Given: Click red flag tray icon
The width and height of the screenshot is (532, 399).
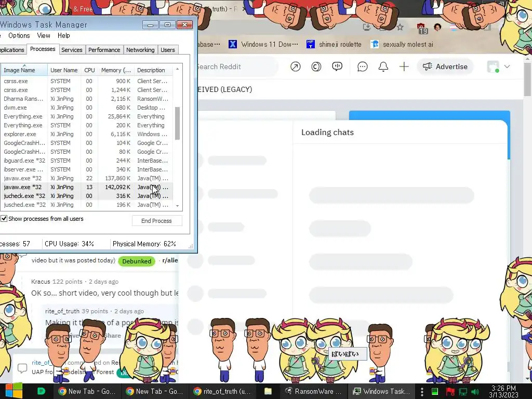Looking at the screenshot, I should (x=450, y=392).
